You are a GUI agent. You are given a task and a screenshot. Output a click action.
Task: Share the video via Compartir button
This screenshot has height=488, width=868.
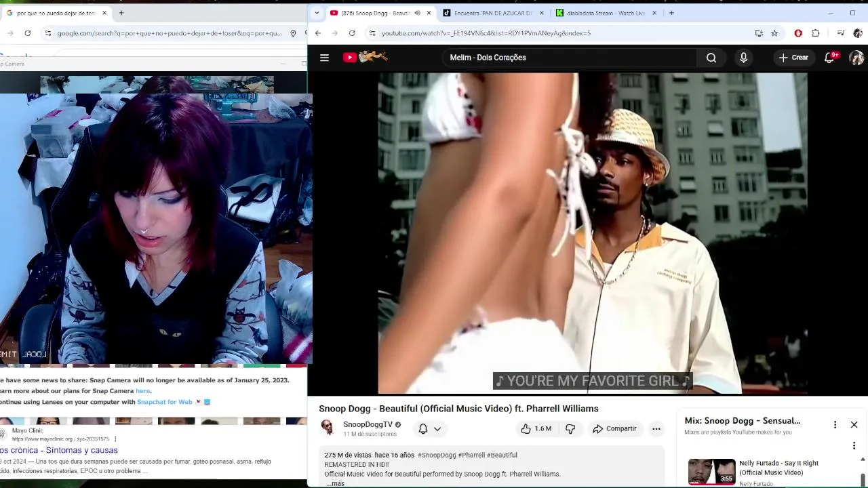click(x=614, y=428)
